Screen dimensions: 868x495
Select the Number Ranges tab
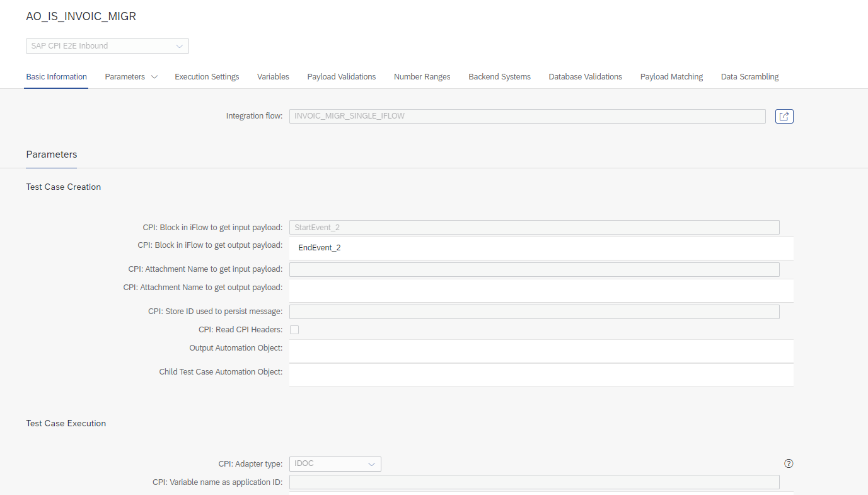[x=422, y=77]
